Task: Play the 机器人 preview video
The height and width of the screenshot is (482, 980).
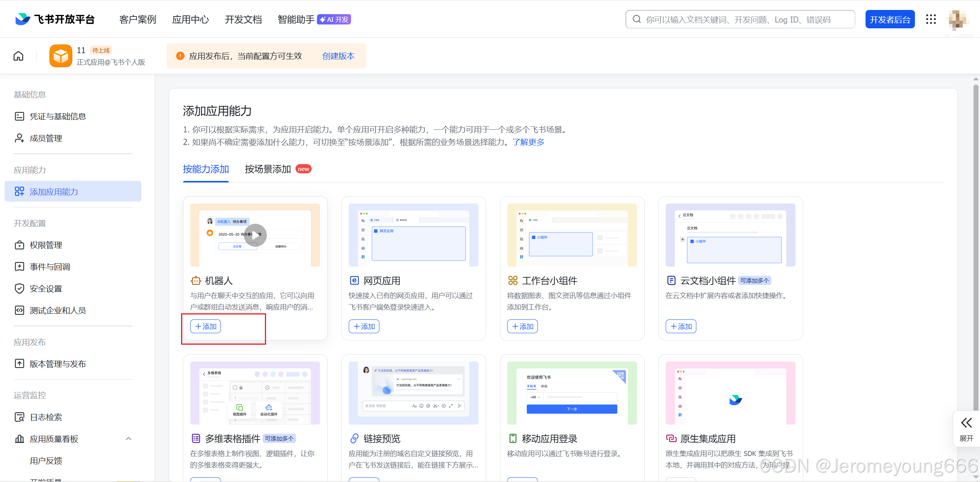Action: tap(255, 235)
